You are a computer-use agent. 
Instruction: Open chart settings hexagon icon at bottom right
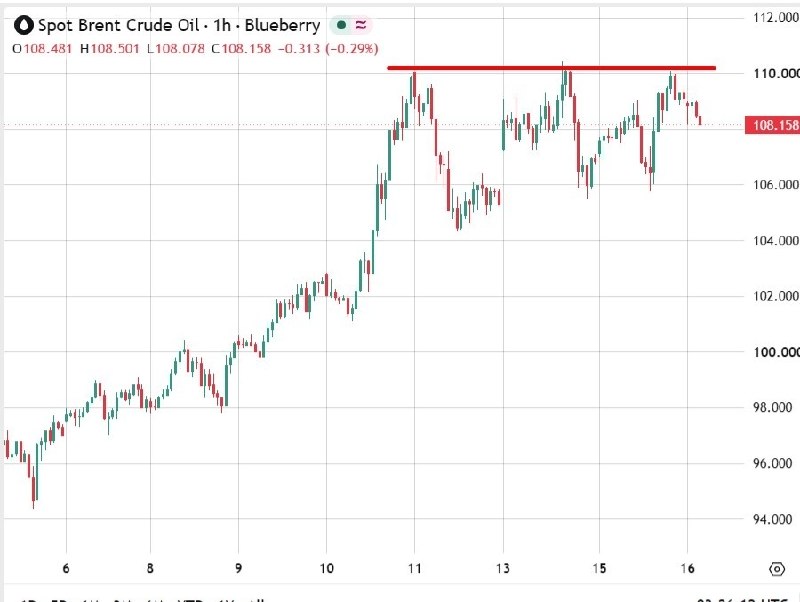[777, 568]
